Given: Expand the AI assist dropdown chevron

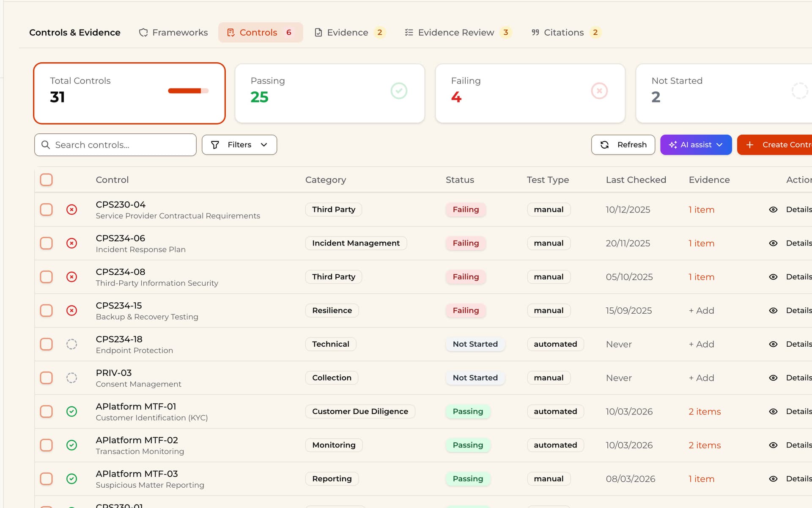Looking at the screenshot, I should coord(719,145).
